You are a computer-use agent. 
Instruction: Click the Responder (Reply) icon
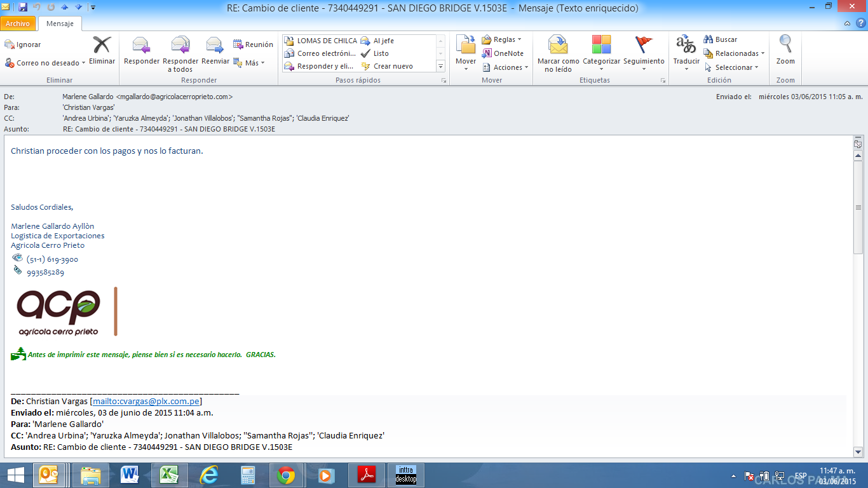pos(141,46)
